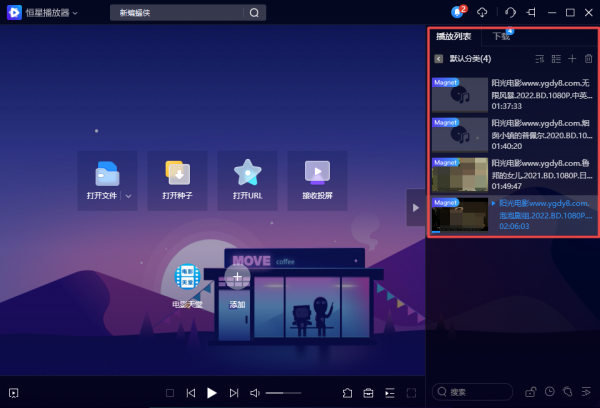This screenshot has height=408, width=600.
Task: Expand the 恒星播放器 app menu dropdown
Action: click(75, 13)
